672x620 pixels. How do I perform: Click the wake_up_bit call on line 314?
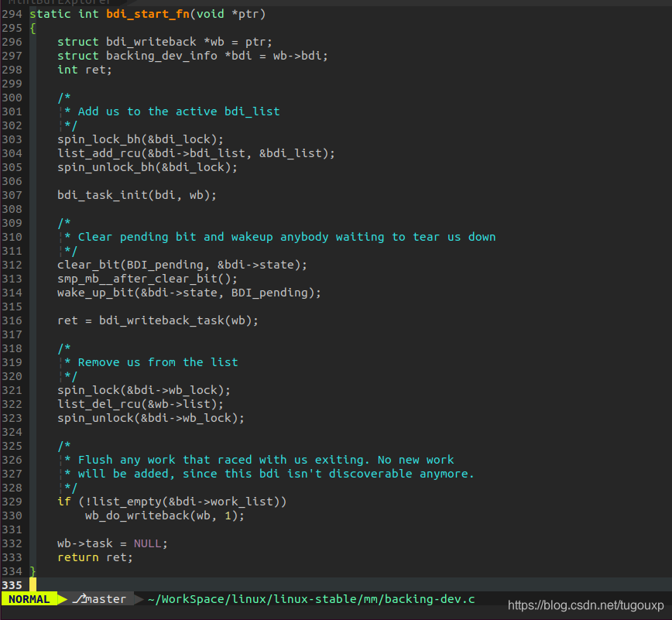point(190,293)
